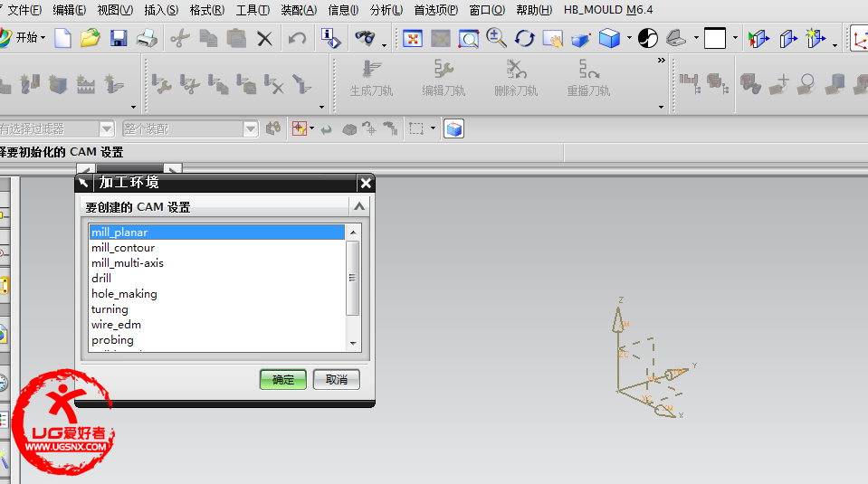Viewport: 868px width, 484px height.
Task: Click the Copy icon
Action: [208, 38]
